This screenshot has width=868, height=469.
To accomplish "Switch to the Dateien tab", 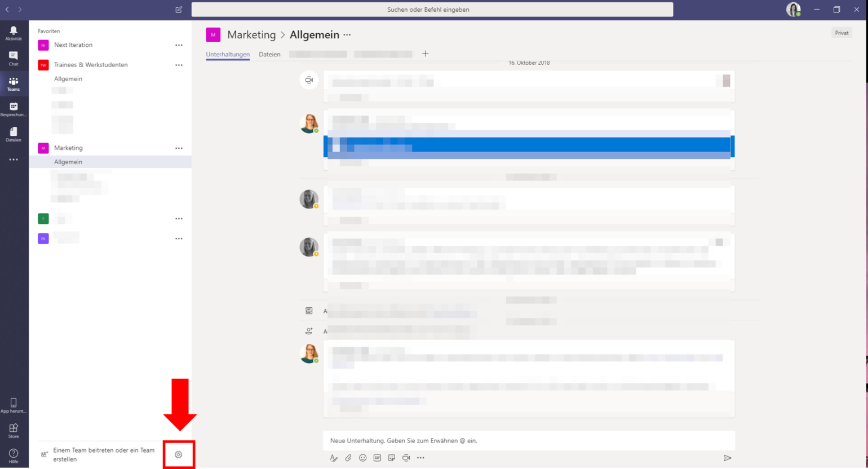I will pyautogui.click(x=269, y=54).
